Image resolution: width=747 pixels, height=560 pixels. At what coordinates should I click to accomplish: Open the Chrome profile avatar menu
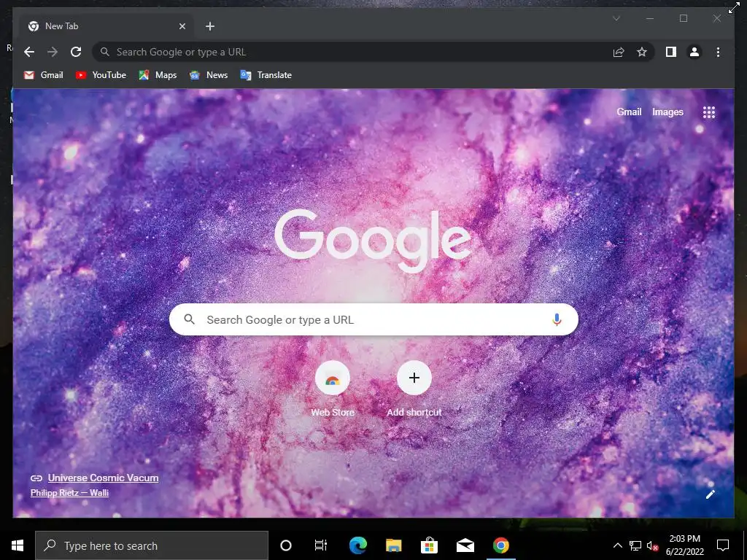pos(694,52)
